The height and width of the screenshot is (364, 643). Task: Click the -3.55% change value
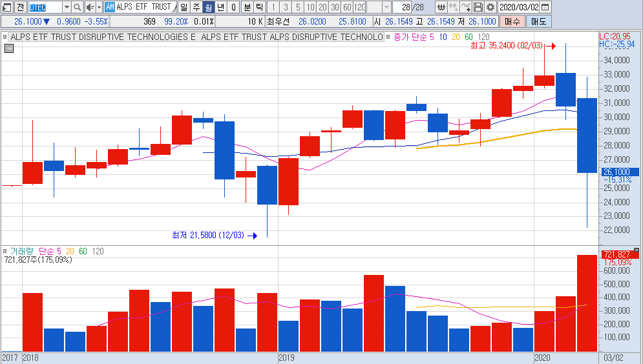(x=96, y=21)
